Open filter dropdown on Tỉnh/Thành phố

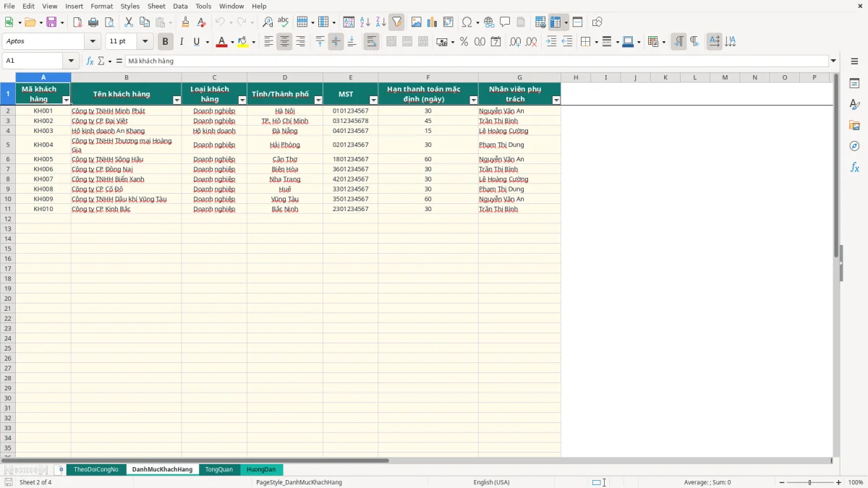tap(318, 100)
